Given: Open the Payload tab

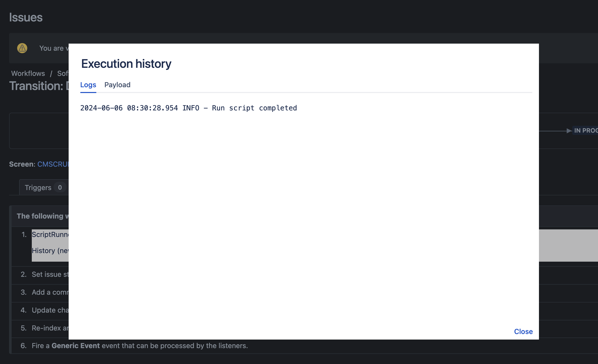Looking at the screenshot, I should pyautogui.click(x=117, y=85).
